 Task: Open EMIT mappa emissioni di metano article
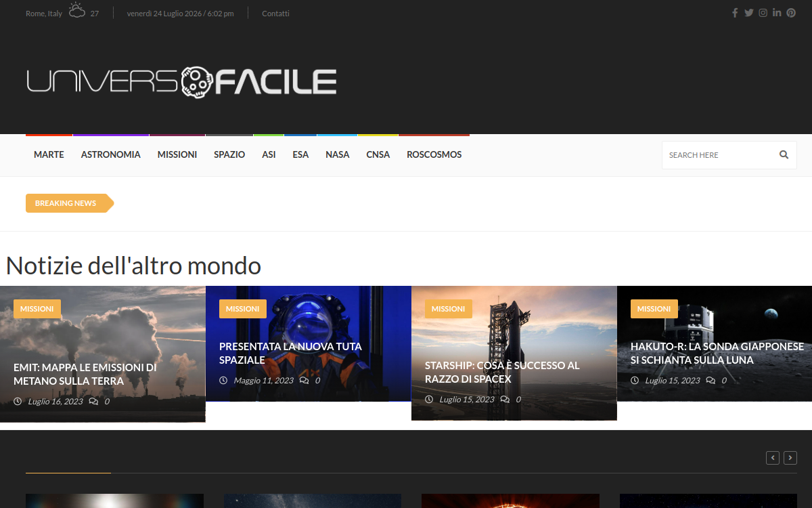[85, 374]
